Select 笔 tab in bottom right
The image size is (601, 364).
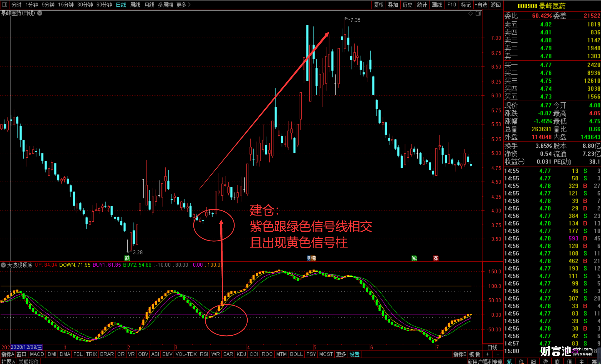[509, 361]
